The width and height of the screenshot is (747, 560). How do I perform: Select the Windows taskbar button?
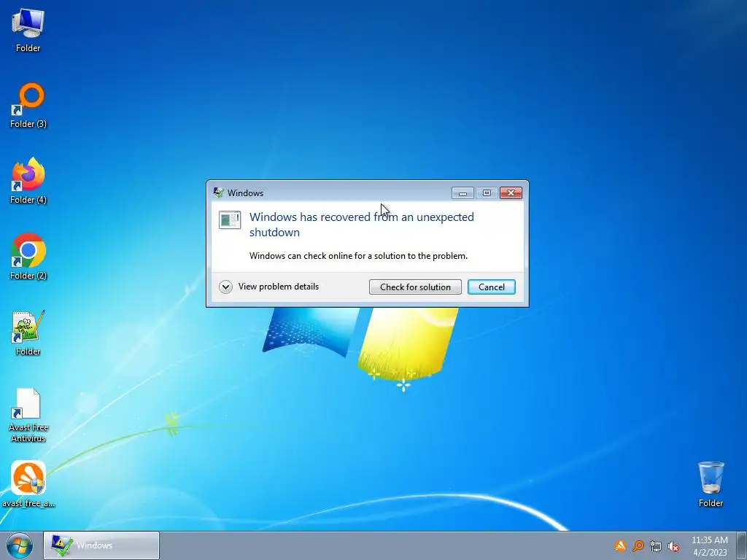pyautogui.click(x=101, y=545)
